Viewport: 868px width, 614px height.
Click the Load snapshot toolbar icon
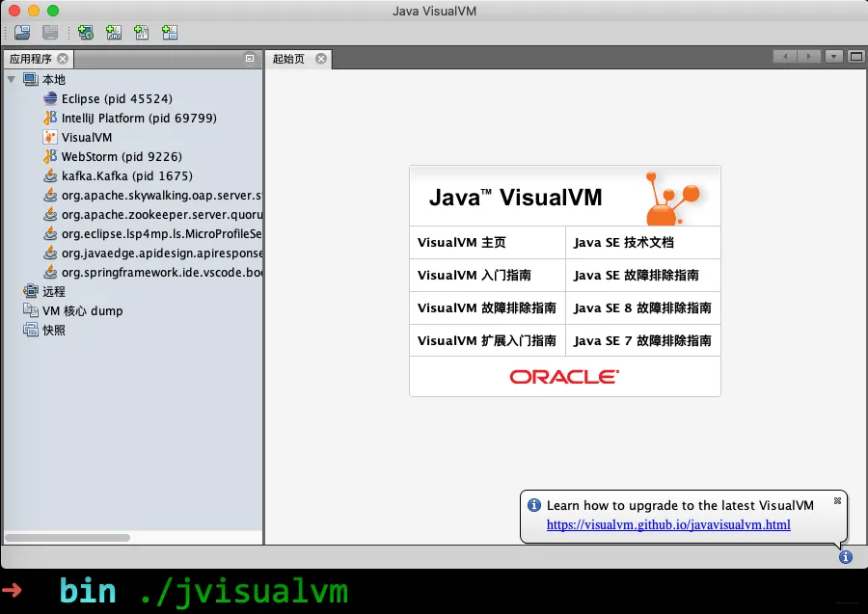pyautogui.click(x=22, y=33)
